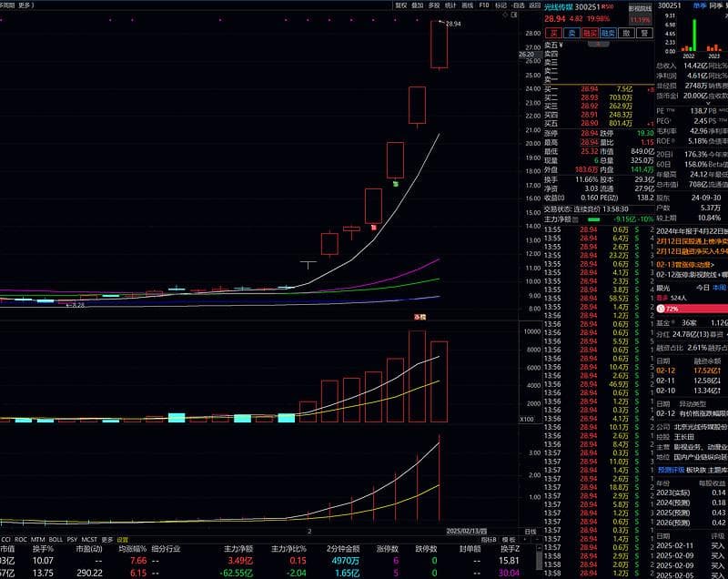Click the stock name 光线传媒
This screenshot has height=579, width=728.
(559, 7)
